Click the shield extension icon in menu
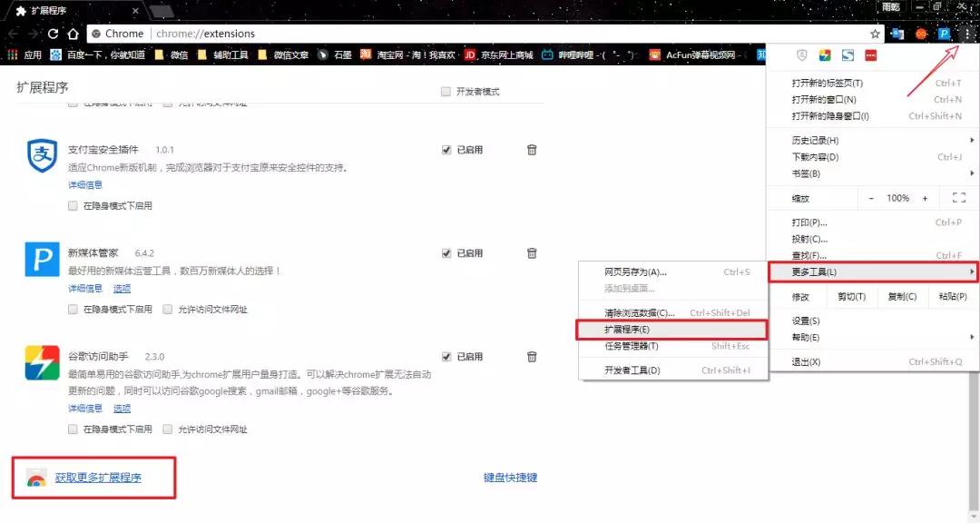This screenshot has width=980, height=523. pos(802,55)
